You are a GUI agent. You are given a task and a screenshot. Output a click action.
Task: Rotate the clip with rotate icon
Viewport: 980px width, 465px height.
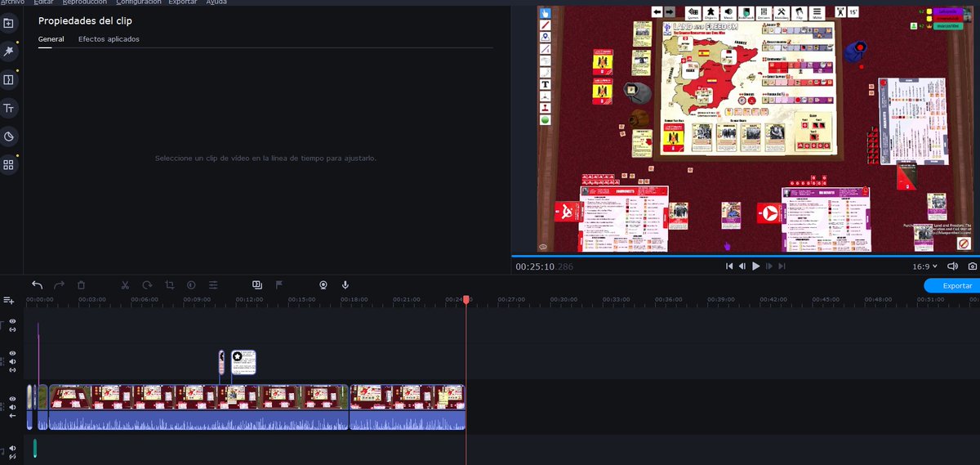147,284
